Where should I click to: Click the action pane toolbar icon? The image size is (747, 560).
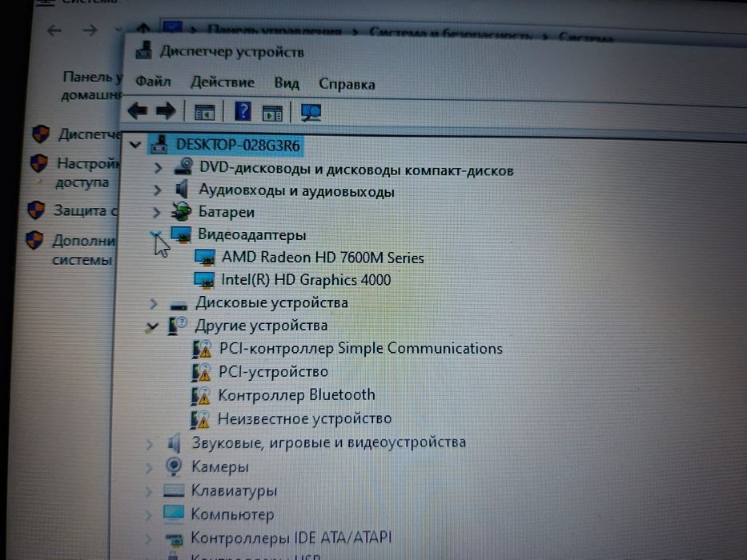tap(272, 114)
